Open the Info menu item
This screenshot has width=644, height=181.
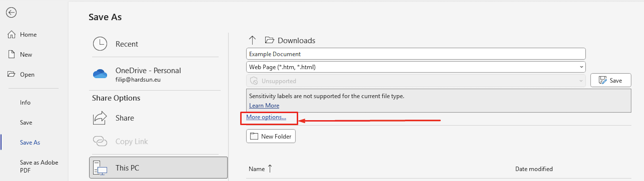tap(25, 103)
